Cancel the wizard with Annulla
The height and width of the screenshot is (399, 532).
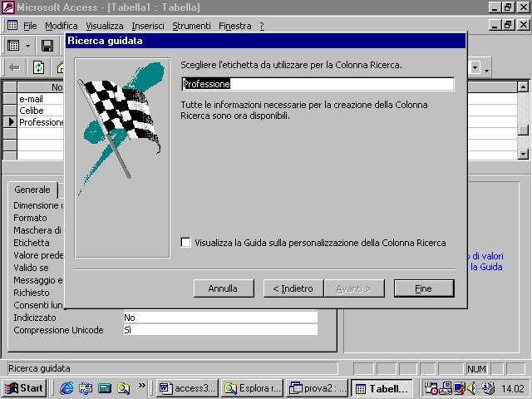pos(224,288)
